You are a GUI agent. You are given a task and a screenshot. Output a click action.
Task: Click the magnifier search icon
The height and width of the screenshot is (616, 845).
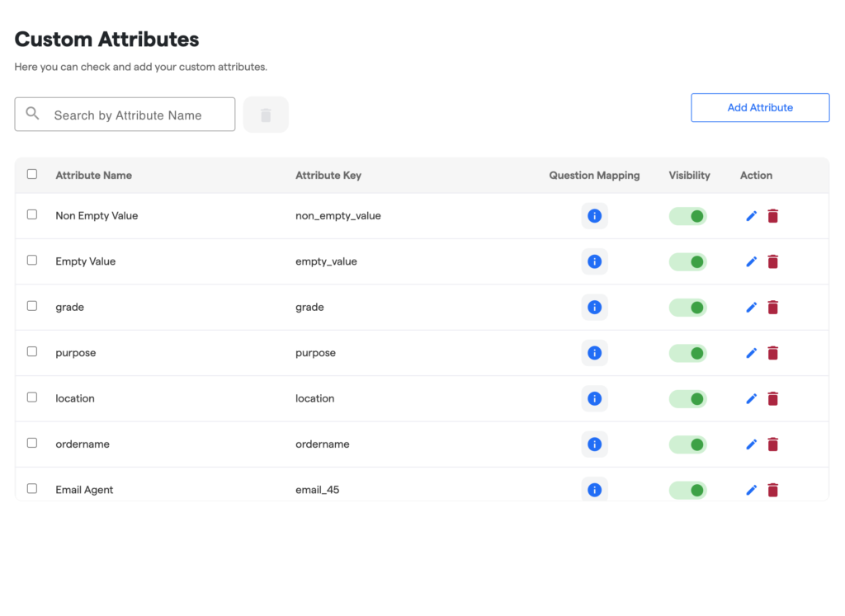(x=33, y=114)
